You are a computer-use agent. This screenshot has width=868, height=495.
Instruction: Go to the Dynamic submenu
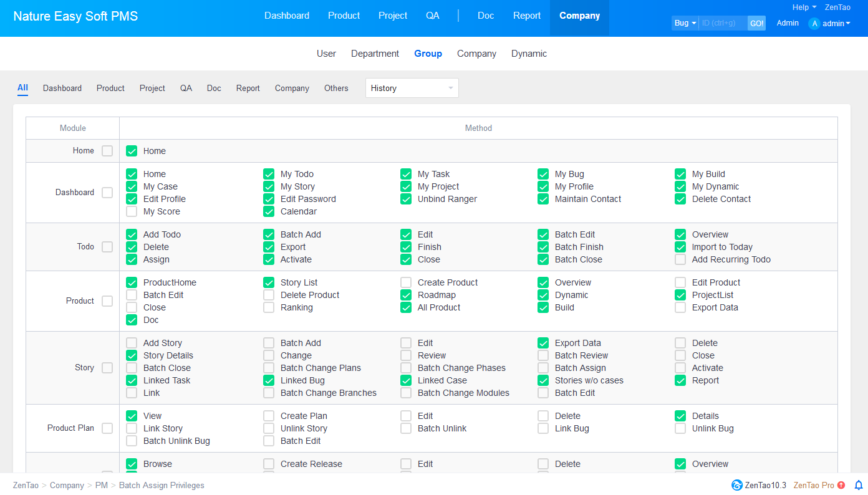point(529,54)
